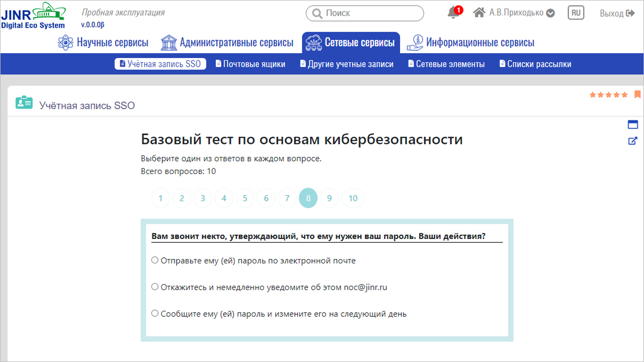Select answer to send password by email
This screenshot has width=644, height=362.
[155, 260]
